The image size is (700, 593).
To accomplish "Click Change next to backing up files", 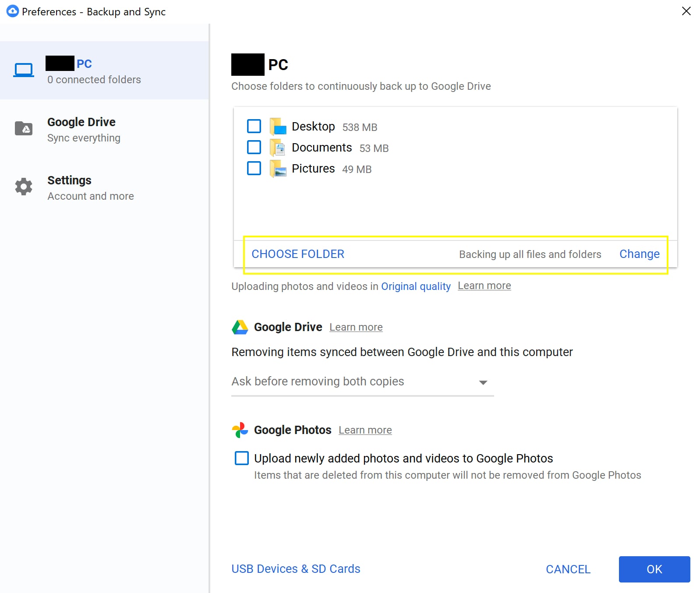I will point(639,254).
